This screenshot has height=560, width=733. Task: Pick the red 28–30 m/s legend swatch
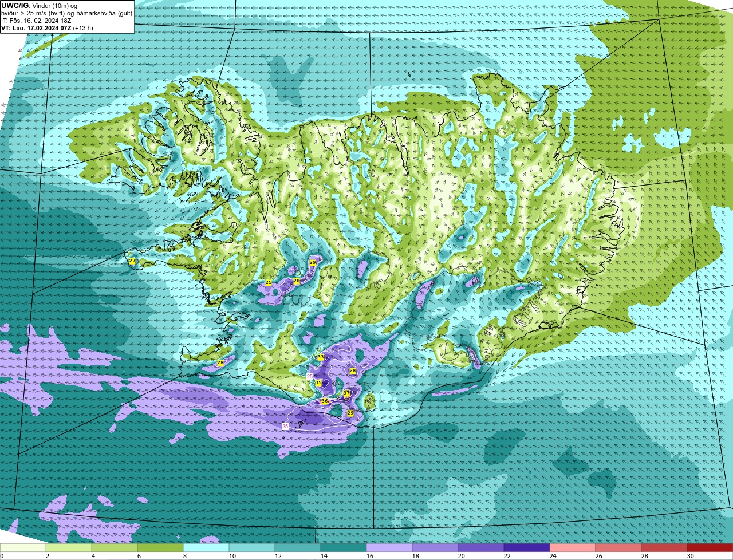[x=664, y=547]
